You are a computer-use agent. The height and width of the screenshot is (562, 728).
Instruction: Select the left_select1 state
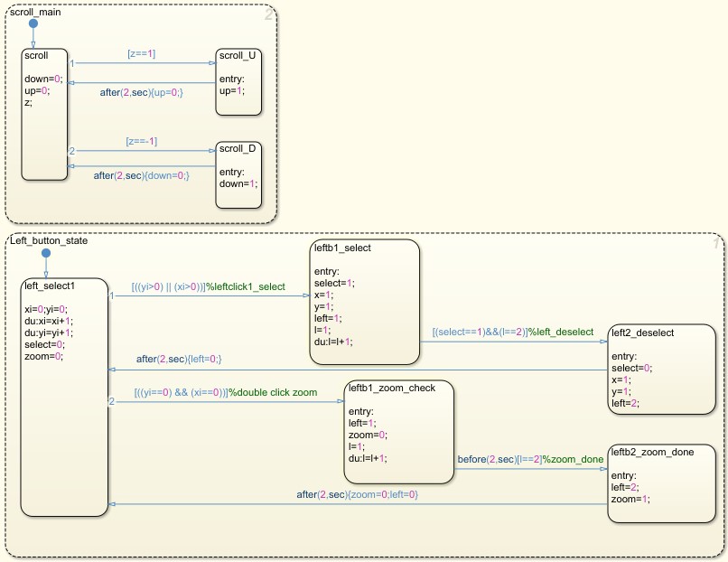coord(64,398)
